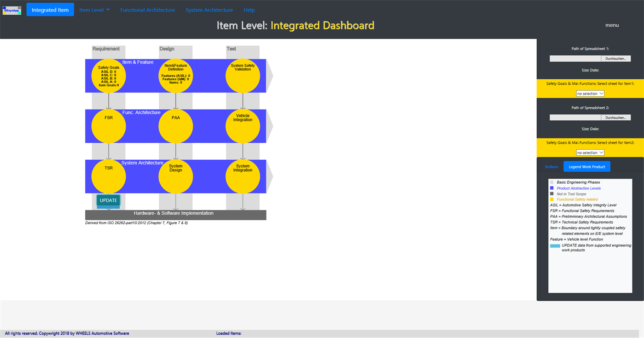644x338 pixels.
Task: Select the System Design circle
Action: (176, 176)
